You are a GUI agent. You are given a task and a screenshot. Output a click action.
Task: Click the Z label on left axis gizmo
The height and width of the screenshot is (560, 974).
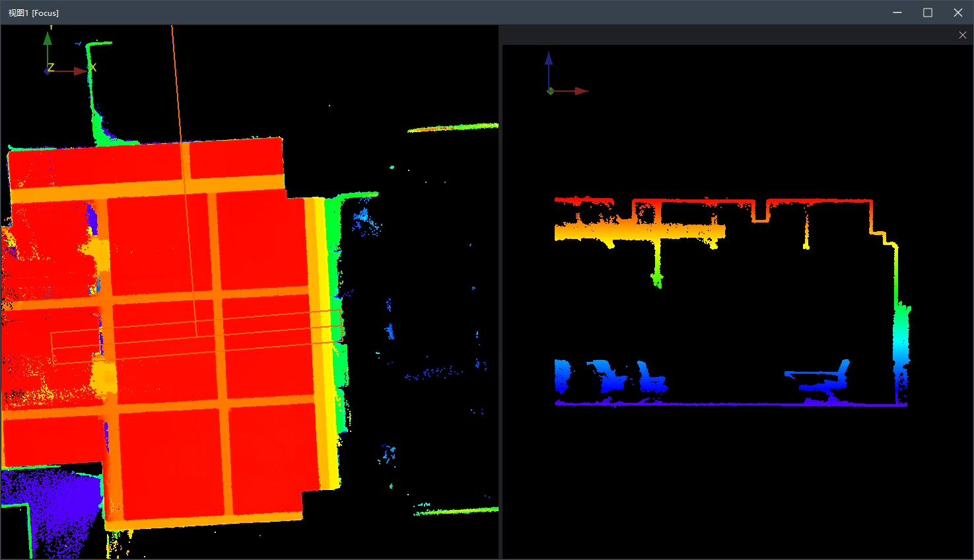pyautogui.click(x=51, y=67)
